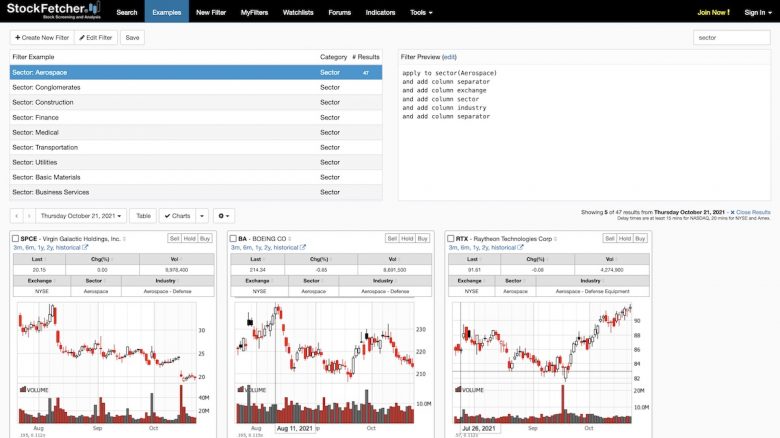Select Sector: Medical filter row
780x438 pixels.
pyautogui.click(x=196, y=132)
